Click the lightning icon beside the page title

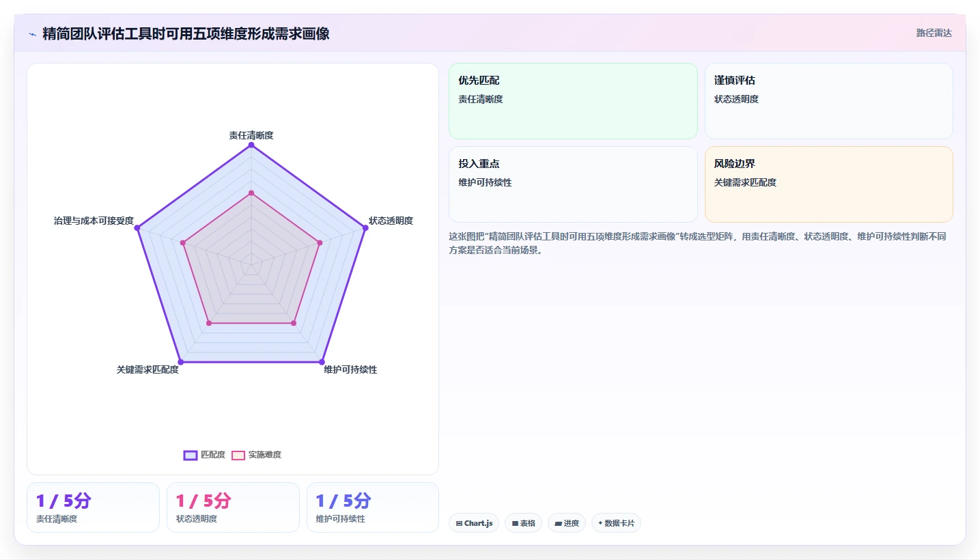tap(32, 33)
